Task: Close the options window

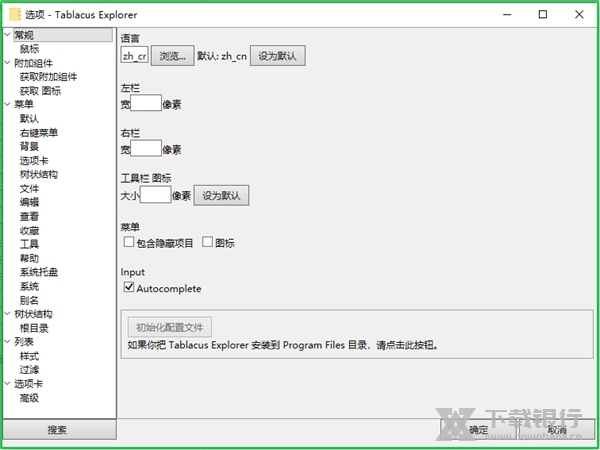Action: point(579,15)
